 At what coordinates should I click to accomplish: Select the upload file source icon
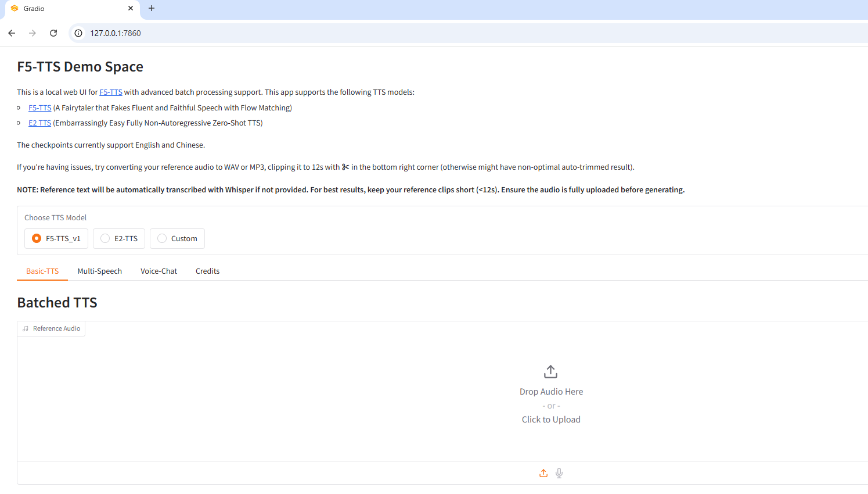click(x=543, y=473)
